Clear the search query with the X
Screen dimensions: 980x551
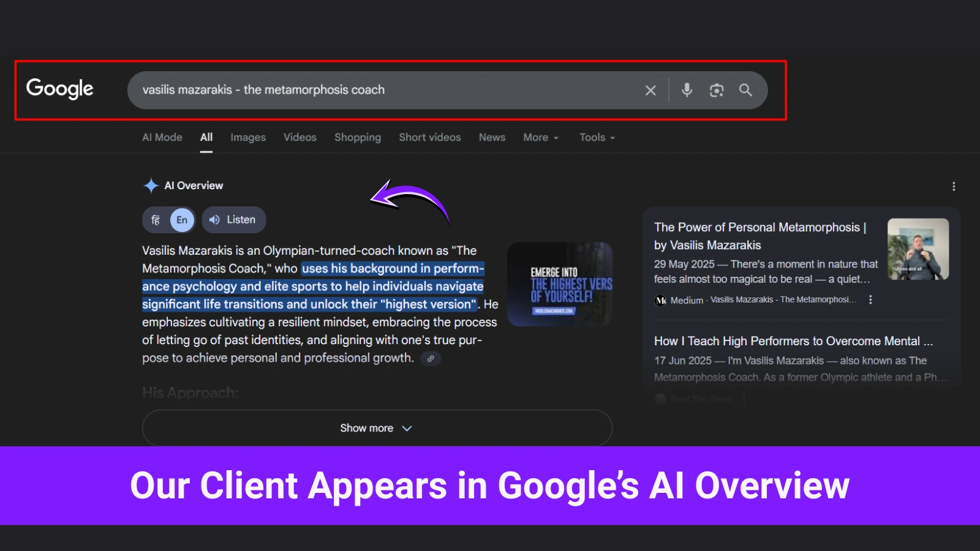coord(650,90)
